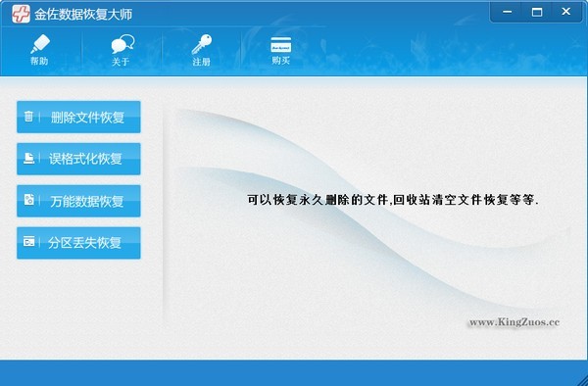Minimize the 金佐数据恢复大师 window
The image size is (588, 386).
coord(507,12)
